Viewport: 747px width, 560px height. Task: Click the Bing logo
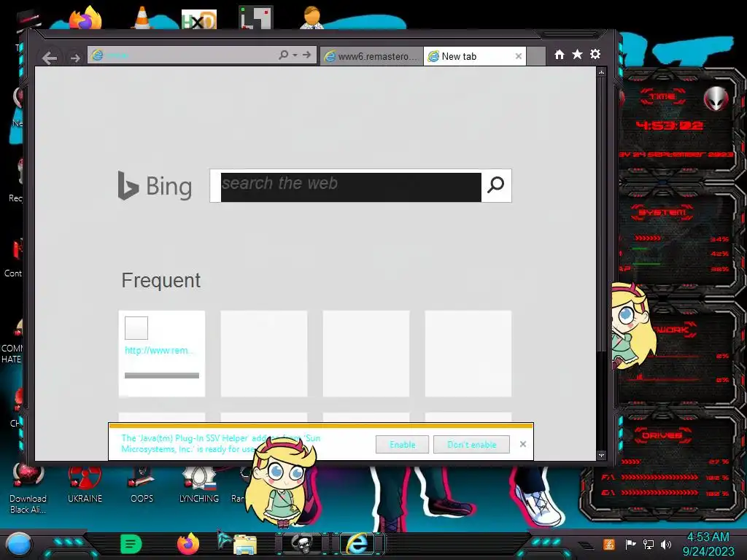(x=155, y=186)
